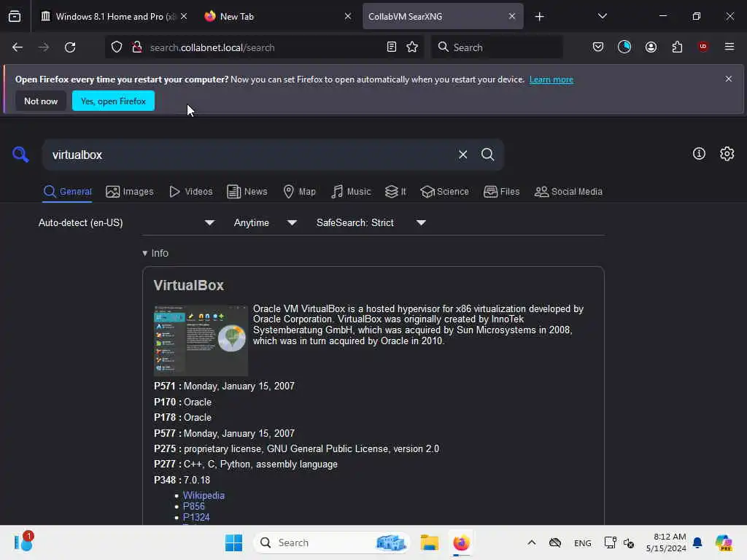Viewport: 747px width, 560px height.
Task: Open the Extensions puzzle icon
Action: pyautogui.click(x=677, y=47)
